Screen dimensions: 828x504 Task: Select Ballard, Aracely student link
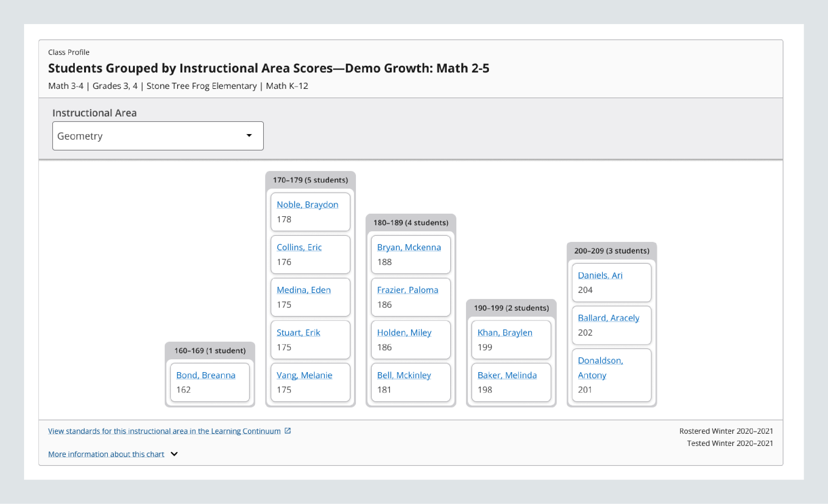point(608,318)
